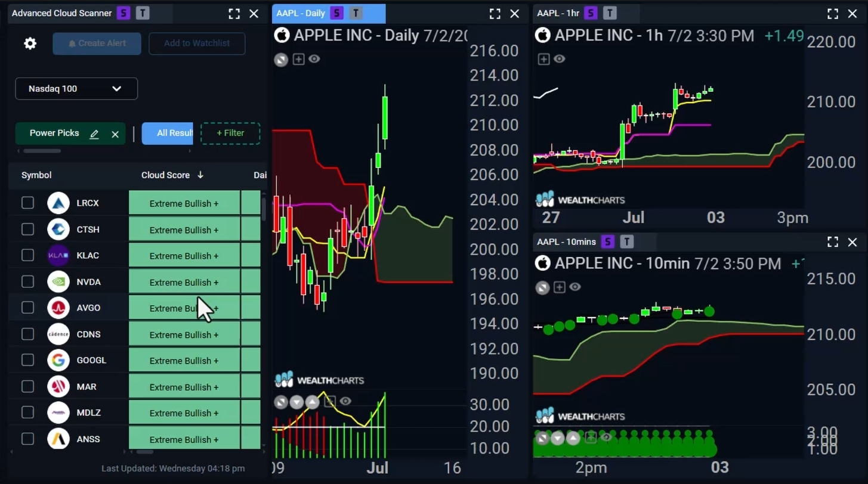
Task: Click the Apple logo on Daily chart
Action: coord(282,35)
